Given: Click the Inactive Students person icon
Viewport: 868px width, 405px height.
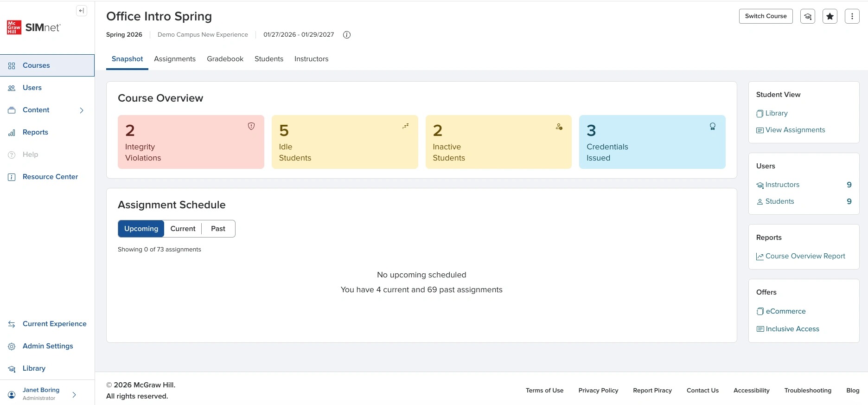Looking at the screenshot, I should pos(559,126).
